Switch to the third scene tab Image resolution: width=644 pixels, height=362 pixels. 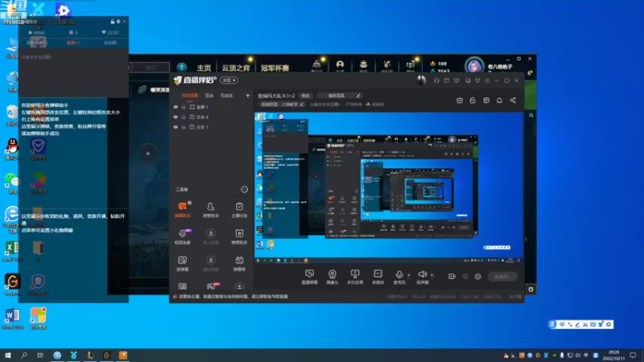(227, 95)
